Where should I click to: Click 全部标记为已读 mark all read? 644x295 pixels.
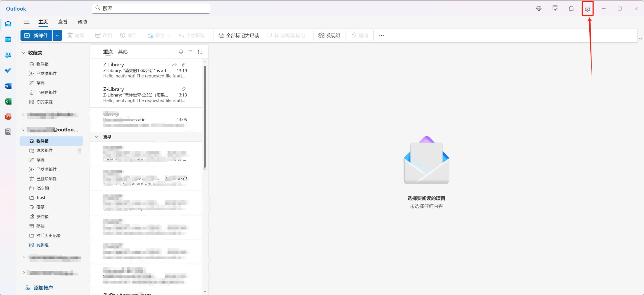click(239, 36)
